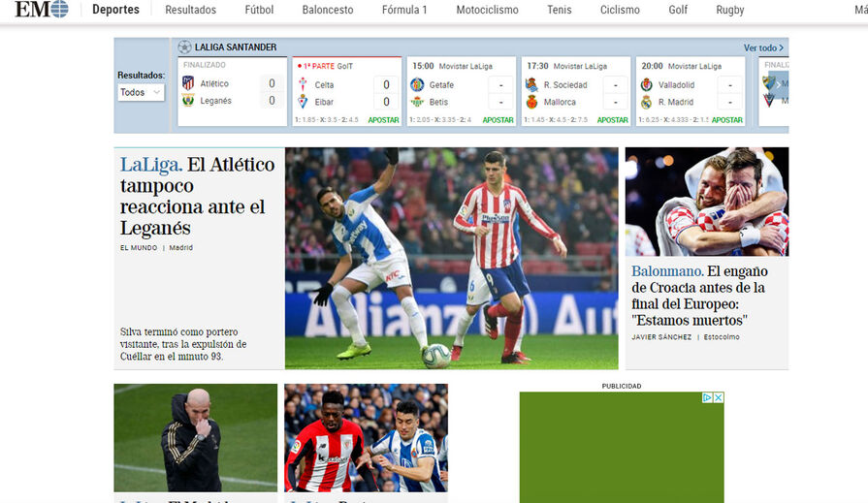The width and height of the screenshot is (868, 503).
Task: Open the AdChoices info icon
Action: (708, 397)
